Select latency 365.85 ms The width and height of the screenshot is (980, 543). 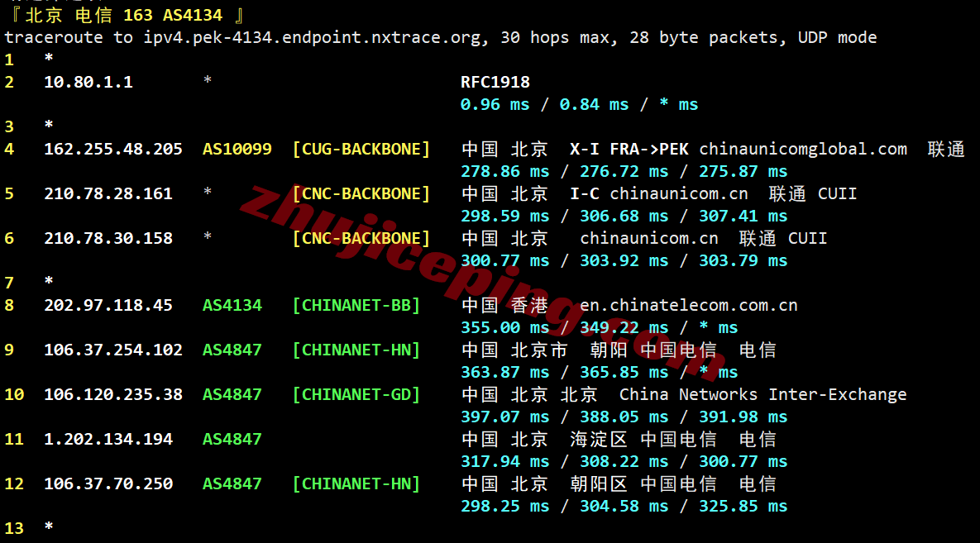(x=624, y=373)
